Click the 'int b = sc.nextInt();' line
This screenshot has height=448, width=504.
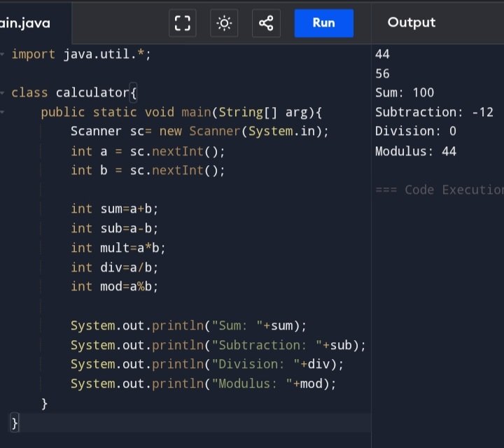[148, 170]
